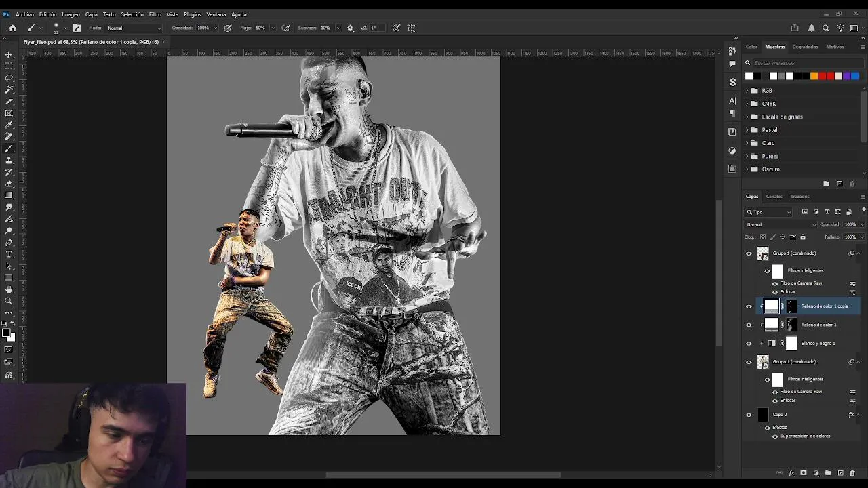Expand the CMYK swatch folder
The height and width of the screenshot is (488, 868).
(747, 104)
